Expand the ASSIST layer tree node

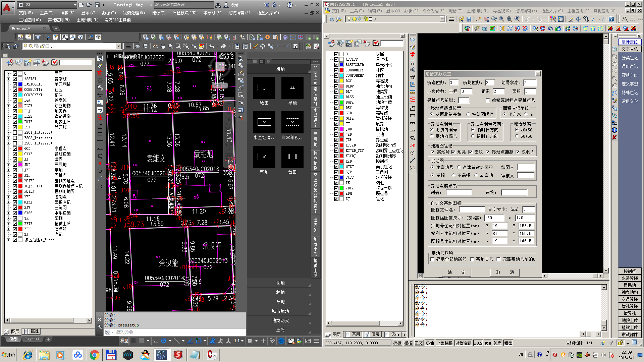(8, 79)
